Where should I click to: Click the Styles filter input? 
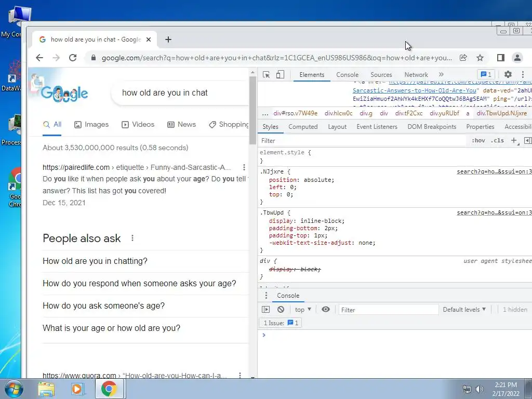(363, 140)
